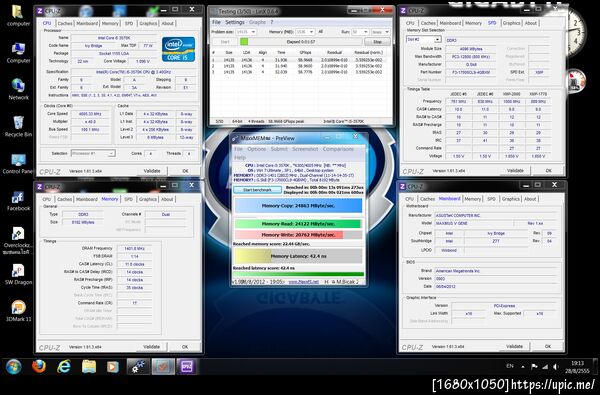Open the Facebook desktop shortcut

coord(18,201)
